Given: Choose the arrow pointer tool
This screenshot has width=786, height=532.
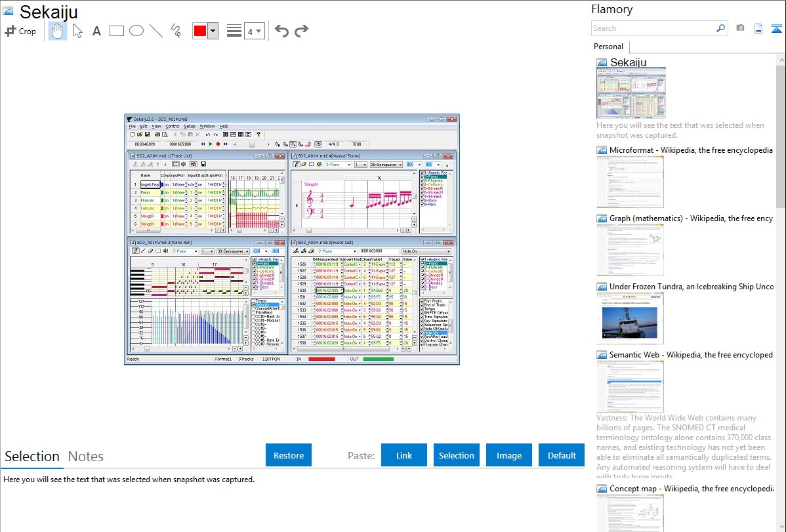Looking at the screenshot, I should (x=77, y=31).
